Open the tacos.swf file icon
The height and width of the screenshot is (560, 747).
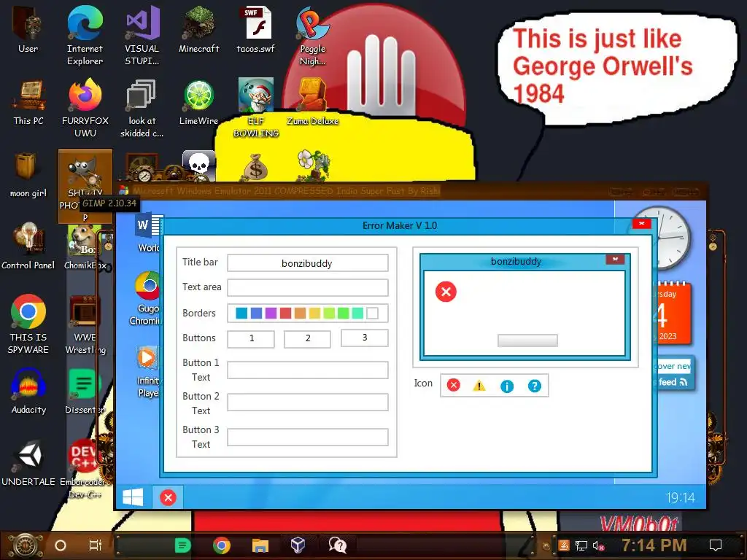click(x=256, y=29)
